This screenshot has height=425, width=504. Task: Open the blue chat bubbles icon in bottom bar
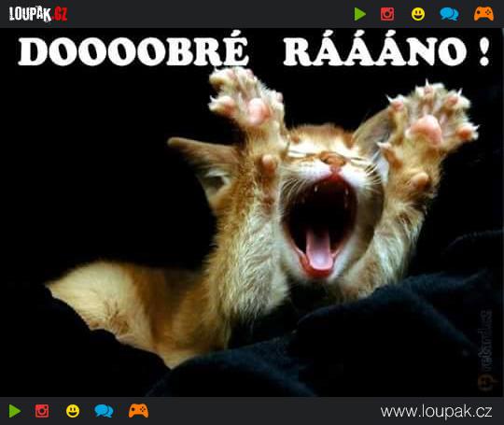pyautogui.click(x=104, y=411)
